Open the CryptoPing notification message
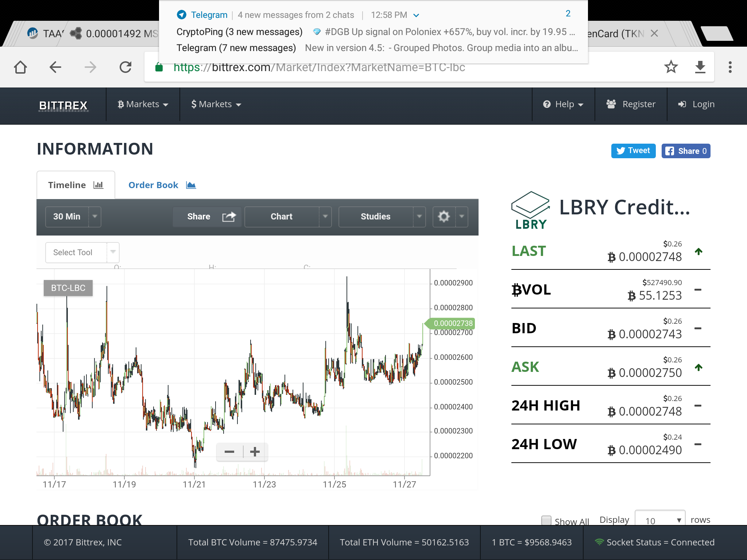Viewport: 747px width, 560px height. (x=376, y=32)
